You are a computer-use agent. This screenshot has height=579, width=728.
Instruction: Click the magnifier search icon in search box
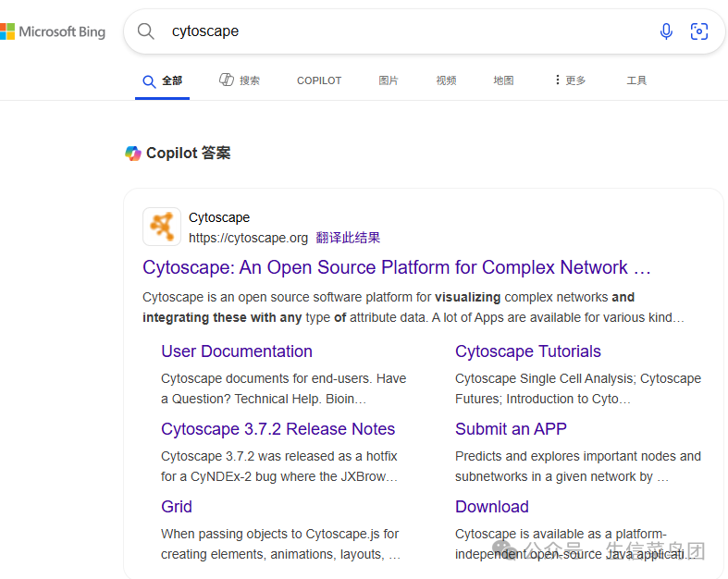pyautogui.click(x=146, y=31)
